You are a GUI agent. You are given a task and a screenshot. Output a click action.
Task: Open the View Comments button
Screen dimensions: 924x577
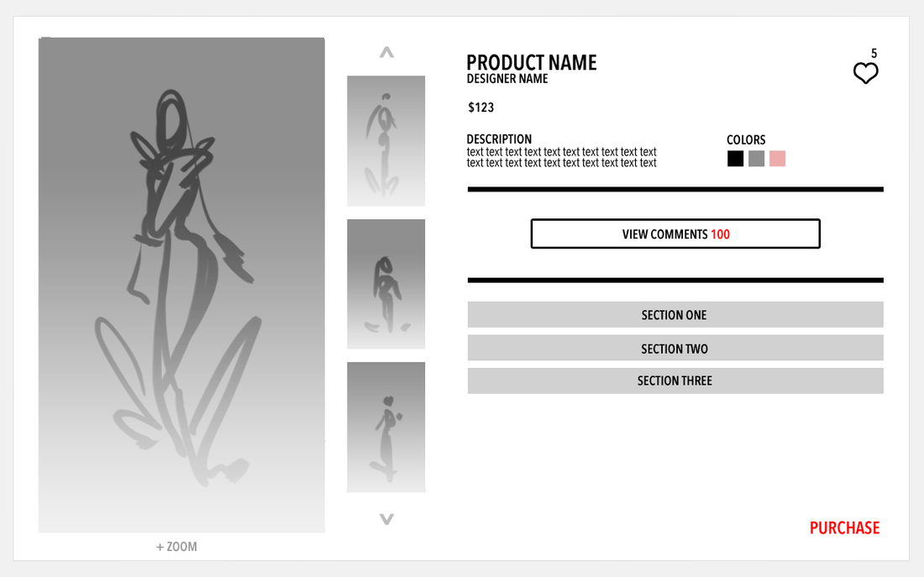tap(675, 234)
